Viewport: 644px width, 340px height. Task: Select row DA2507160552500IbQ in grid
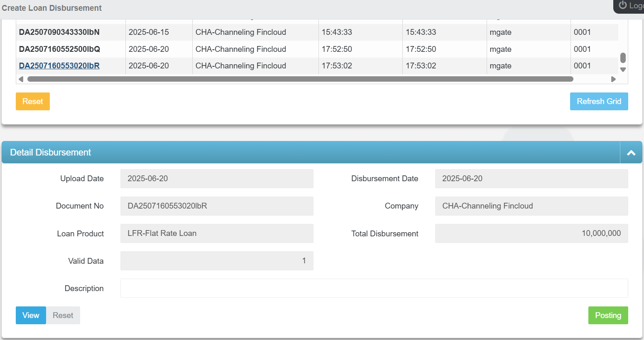pyautogui.click(x=59, y=49)
